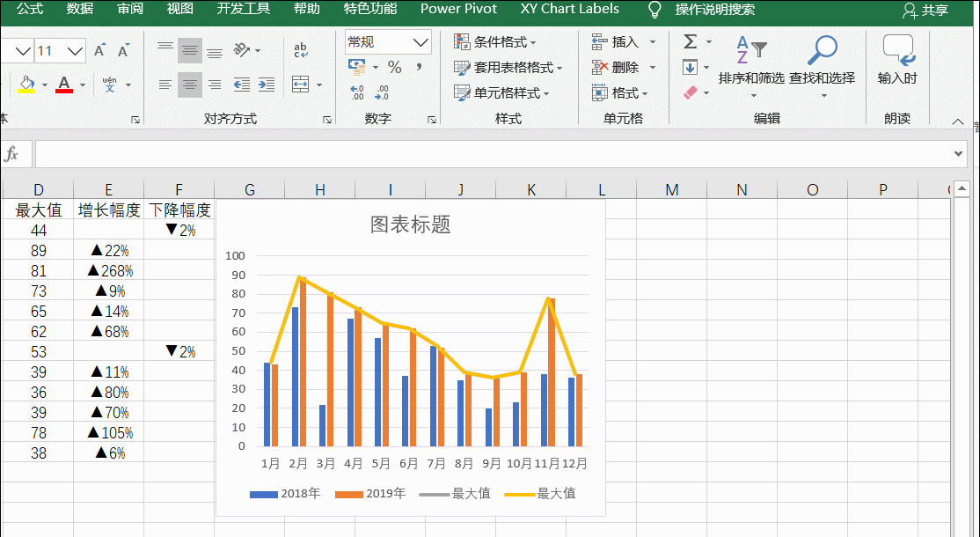Expand the formula bar

click(958, 154)
